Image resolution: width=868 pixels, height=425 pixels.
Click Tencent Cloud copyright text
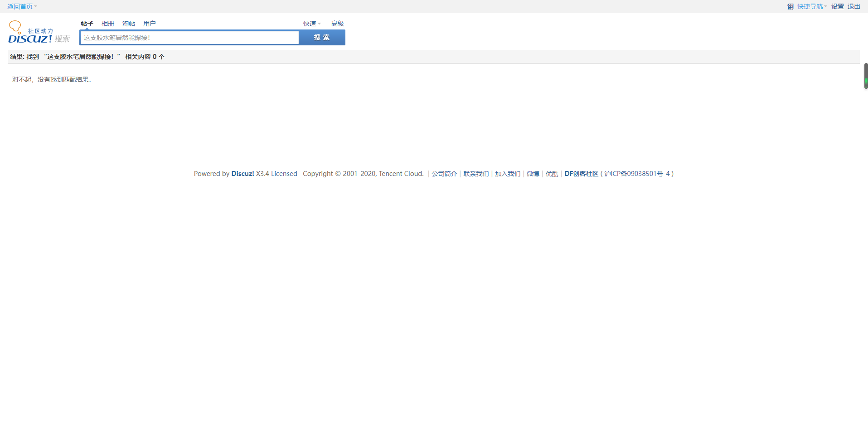coord(364,174)
